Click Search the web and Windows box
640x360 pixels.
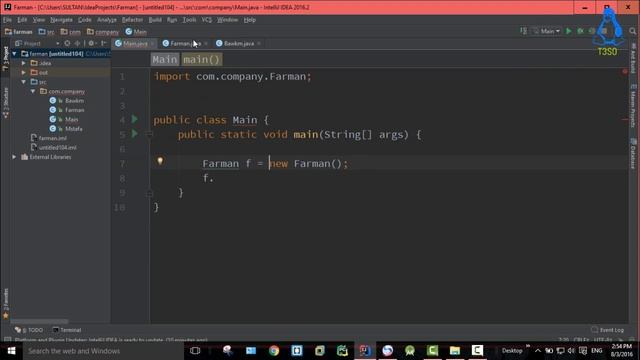[x=103, y=351]
